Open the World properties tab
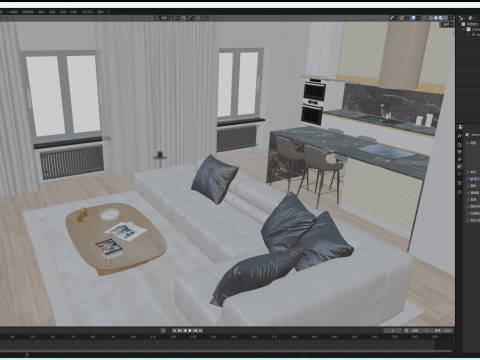The height and width of the screenshot is (360, 480). (x=459, y=173)
